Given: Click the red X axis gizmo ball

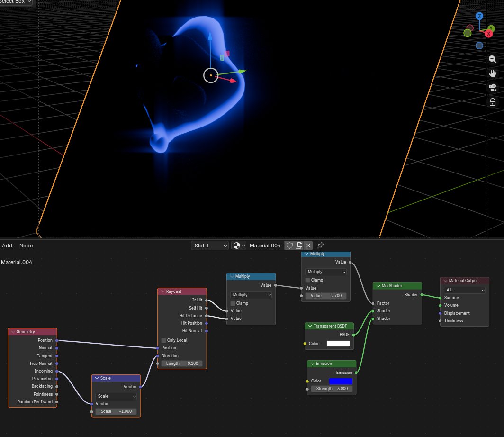Looking at the screenshot, I should coord(488,34).
